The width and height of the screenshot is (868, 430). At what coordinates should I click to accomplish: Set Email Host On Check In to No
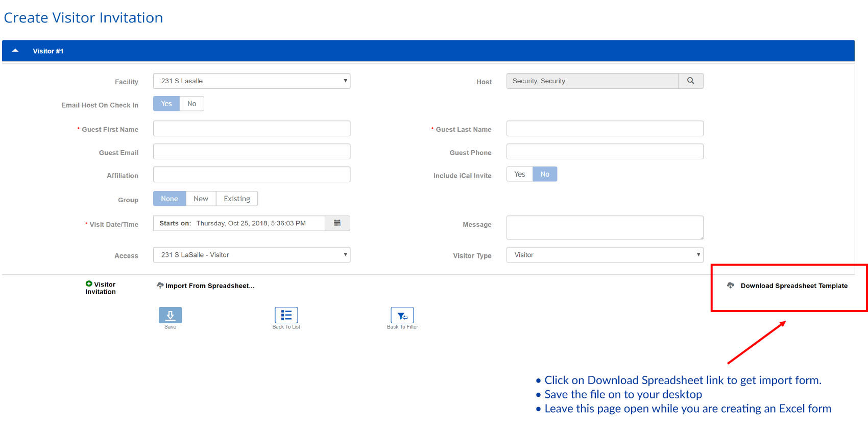click(191, 104)
